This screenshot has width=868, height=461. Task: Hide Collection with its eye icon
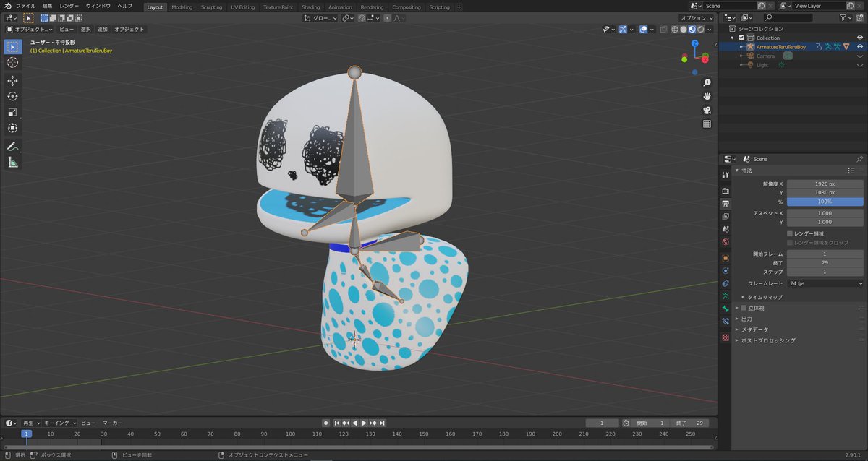coord(860,38)
